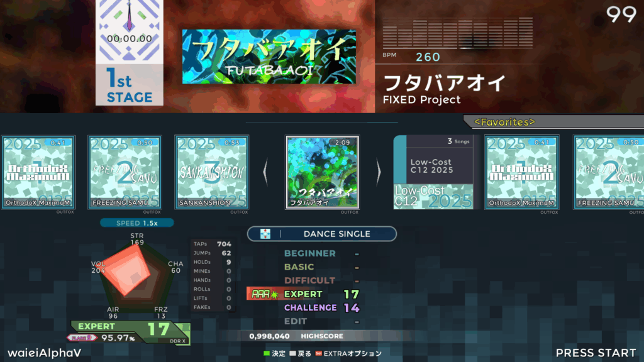Click the MINEs count row
The image size is (644, 362).
[213, 271]
